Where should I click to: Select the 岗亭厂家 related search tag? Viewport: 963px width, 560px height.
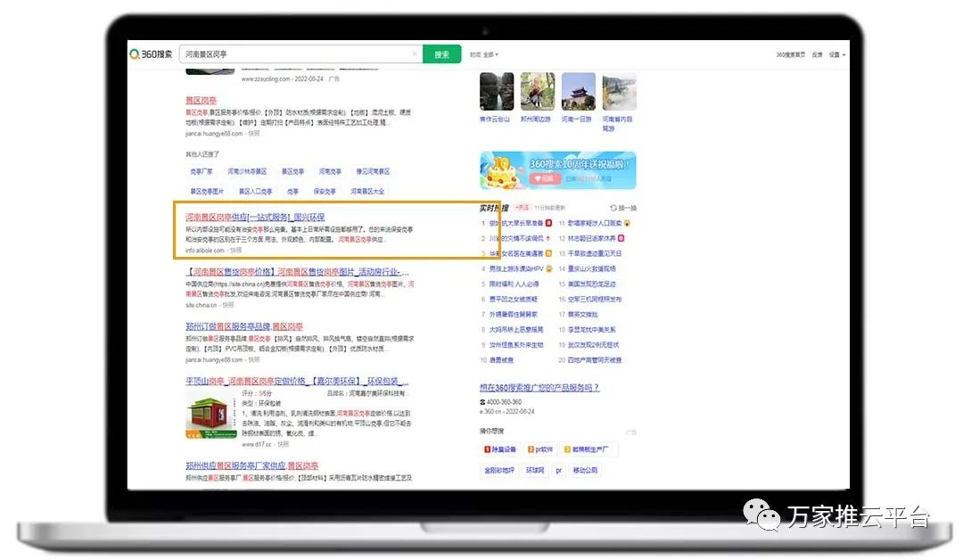[x=202, y=171]
